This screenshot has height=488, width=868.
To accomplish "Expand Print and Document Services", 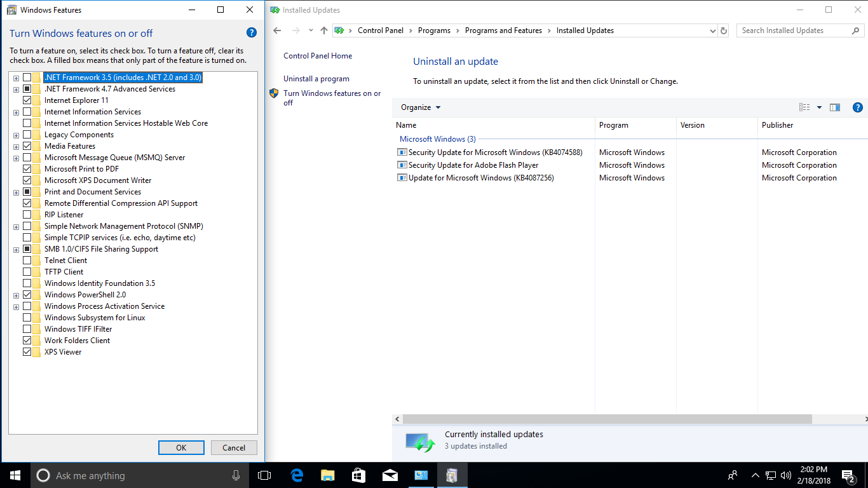I will click(x=16, y=193).
